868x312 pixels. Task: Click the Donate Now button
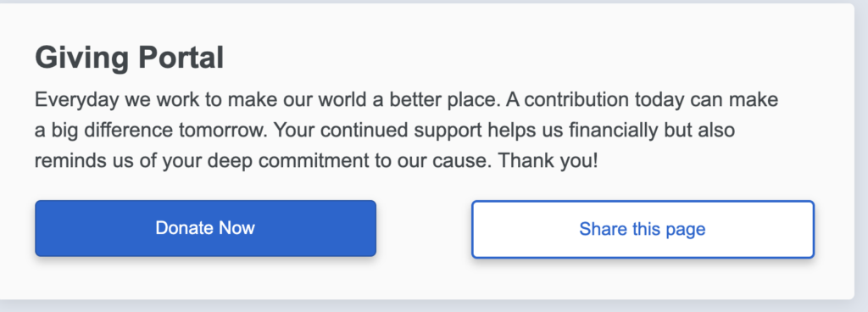[205, 228]
